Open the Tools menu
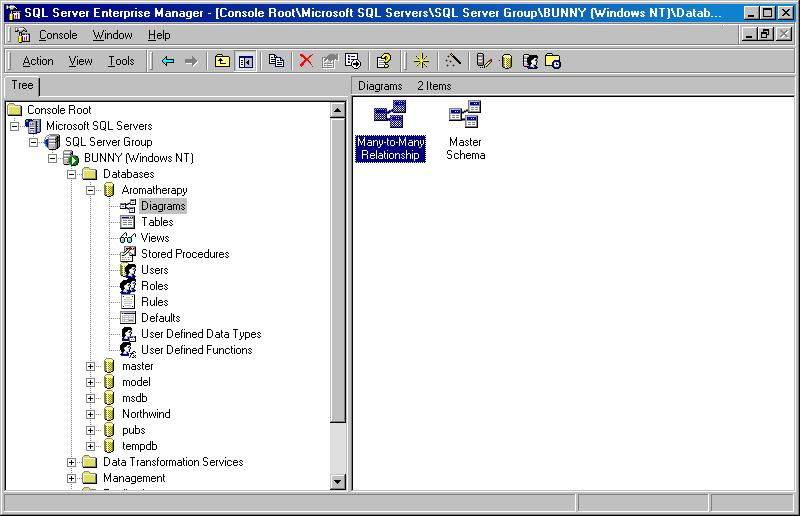 pyautogui.click(x=121, y=61)
